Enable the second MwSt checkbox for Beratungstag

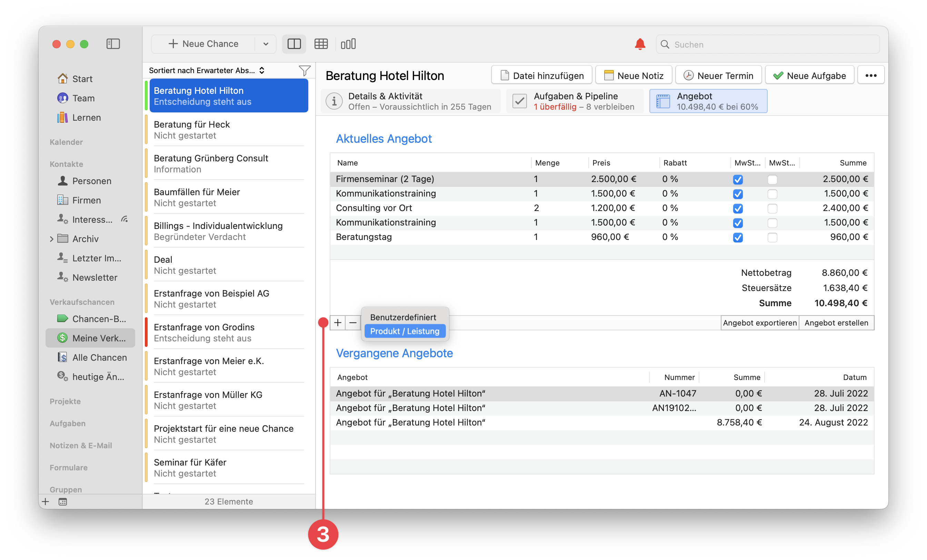[x=773, y=237]
